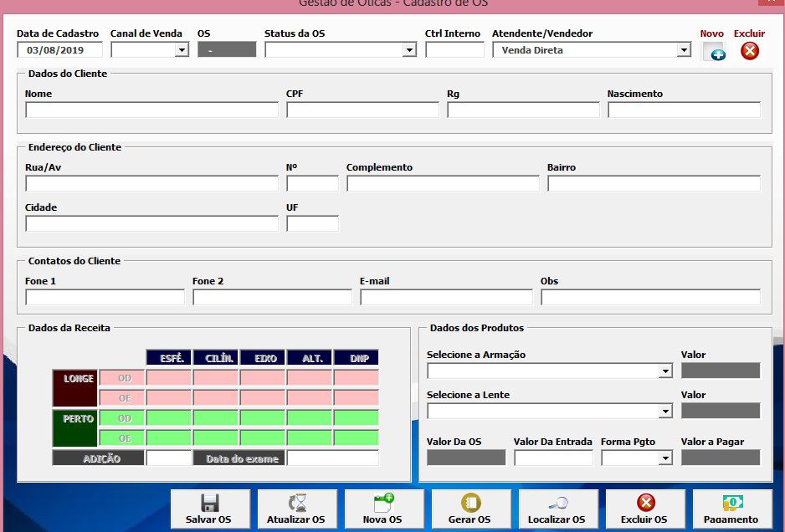Click the Nome input field
Image resolution: width=785 pixels, height=532 pixels.
point(151,110)
